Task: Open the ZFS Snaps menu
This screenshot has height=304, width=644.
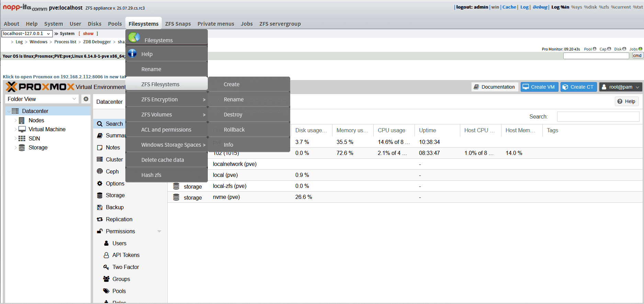Action: pyautogui.click(x=178, y=24)
